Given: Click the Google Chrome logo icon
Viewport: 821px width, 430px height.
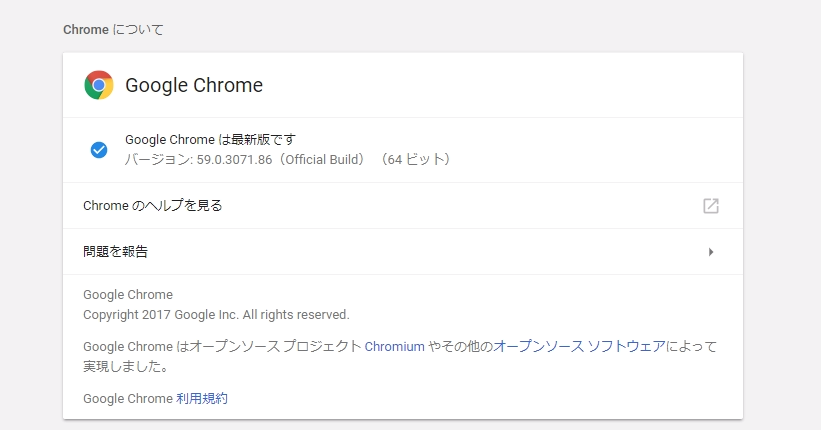Looking at the screenshot, I should tap(99, 85).
